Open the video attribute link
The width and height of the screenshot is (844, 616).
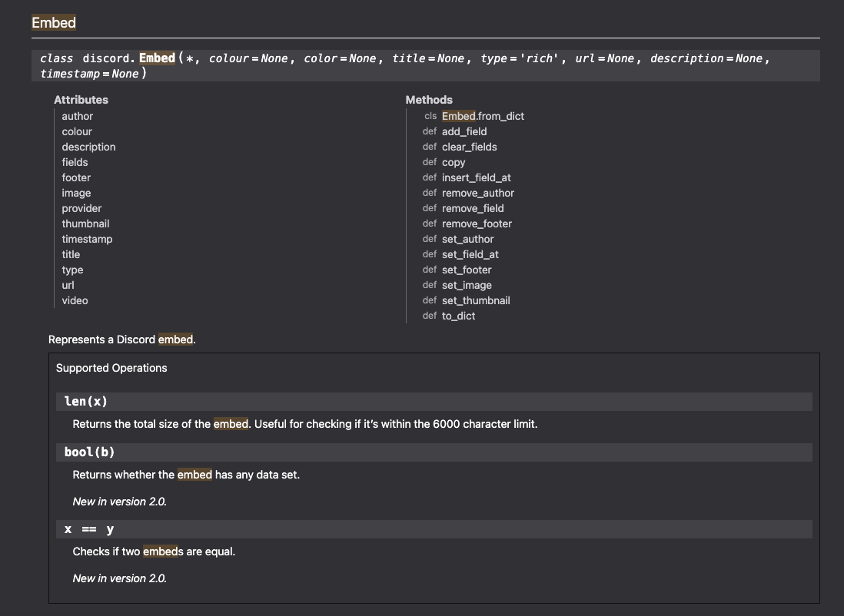point(75,300)
